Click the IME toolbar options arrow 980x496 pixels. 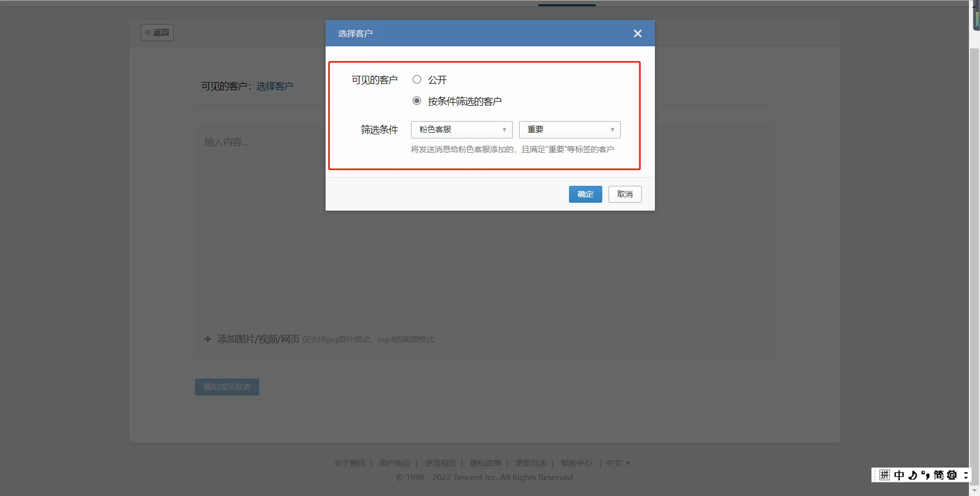pos(965,475)
